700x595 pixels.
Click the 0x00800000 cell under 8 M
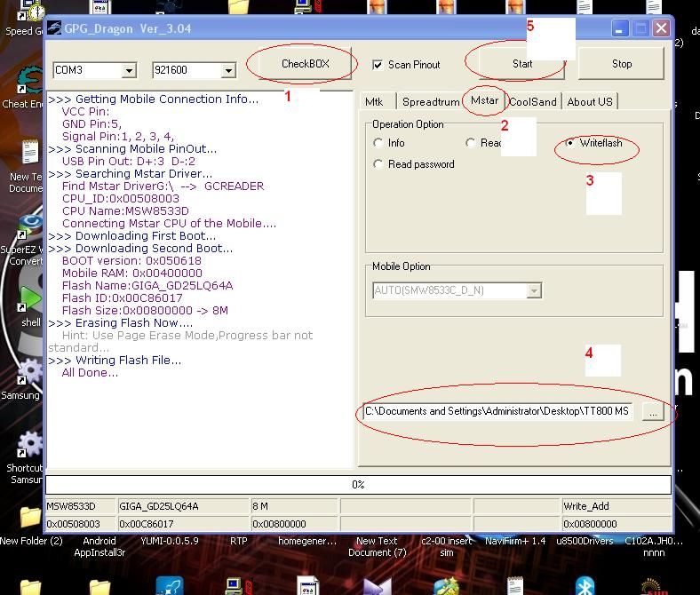[294, 524]
